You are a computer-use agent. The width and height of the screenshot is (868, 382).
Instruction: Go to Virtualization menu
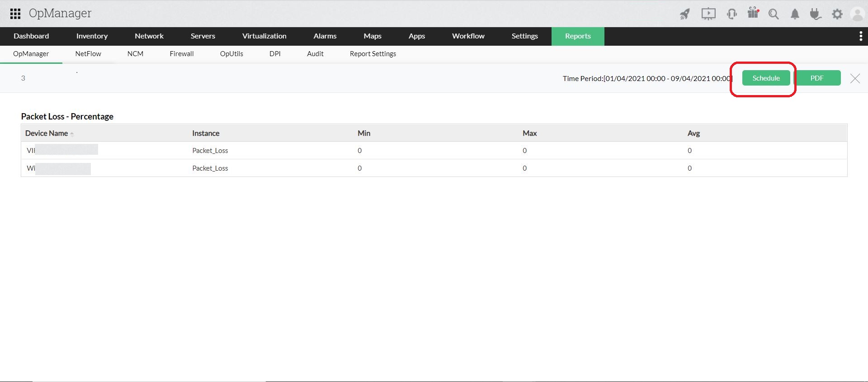click(x=264, y=36)
